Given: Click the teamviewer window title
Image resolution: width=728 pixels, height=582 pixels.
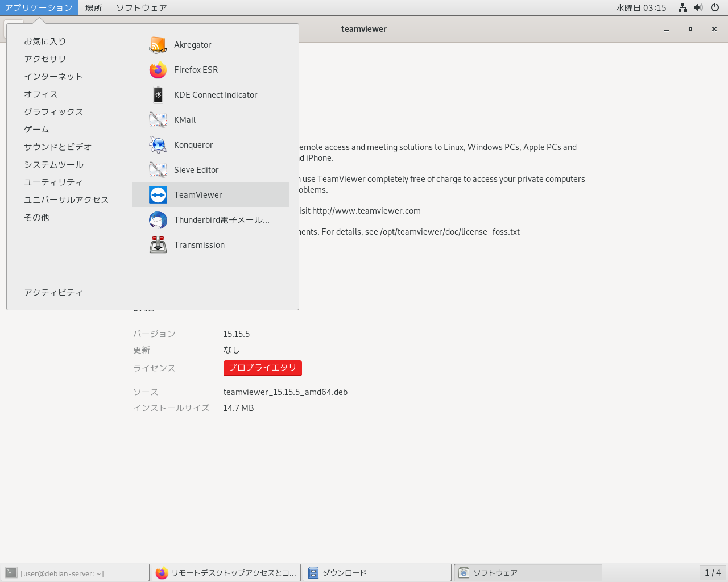Looking at the screenshot, I should (364, 29).
